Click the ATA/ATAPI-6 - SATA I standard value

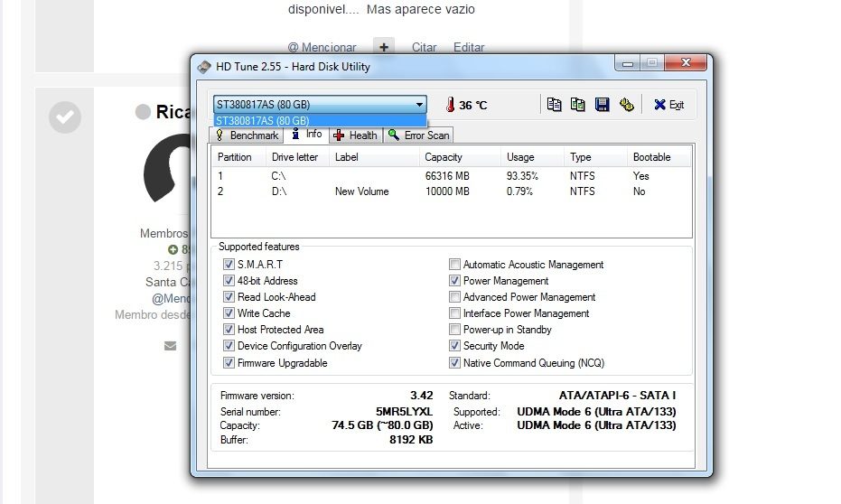[x=617, y=396]
